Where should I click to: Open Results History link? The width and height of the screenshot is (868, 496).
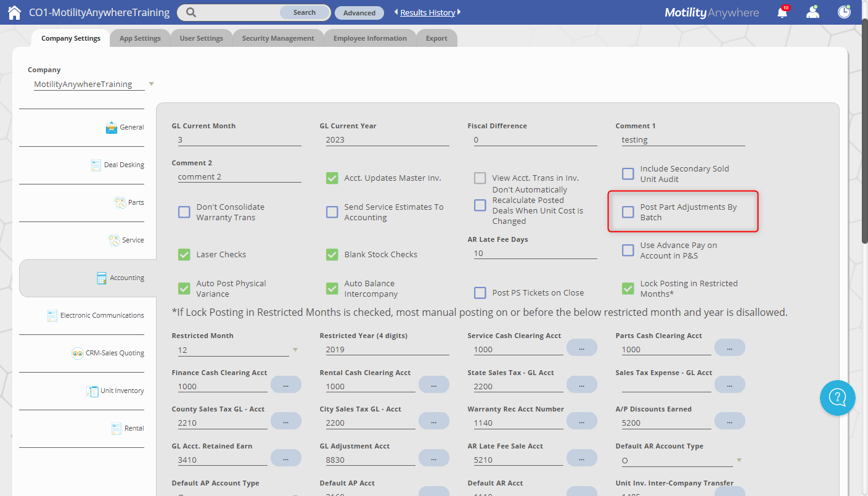click(x=428, y=12)
